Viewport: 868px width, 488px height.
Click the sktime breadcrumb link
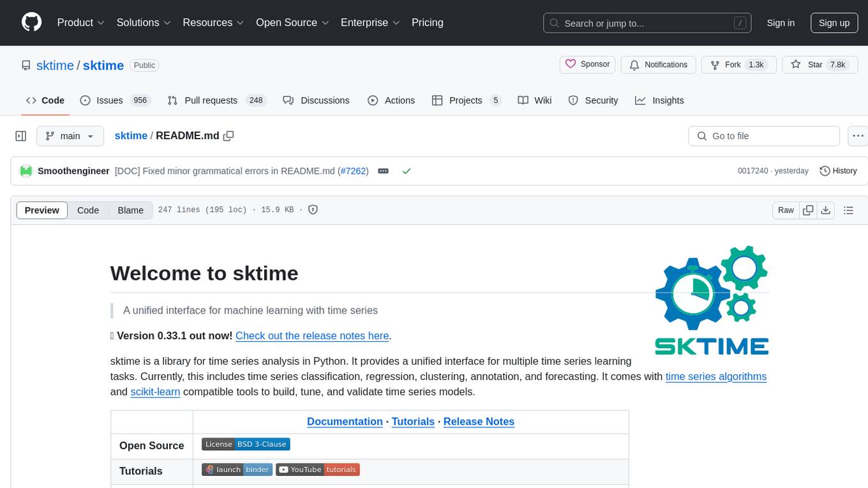[x=131, y=135]
